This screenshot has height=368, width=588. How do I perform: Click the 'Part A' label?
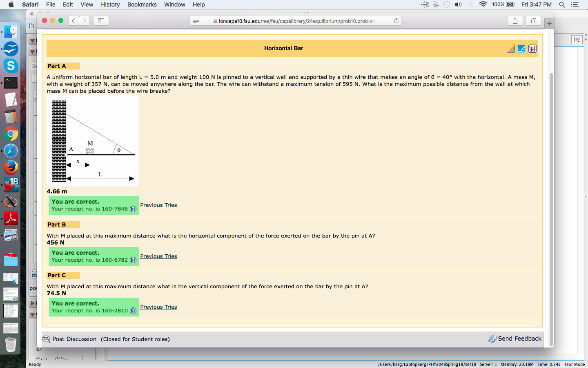click(56, 66)
